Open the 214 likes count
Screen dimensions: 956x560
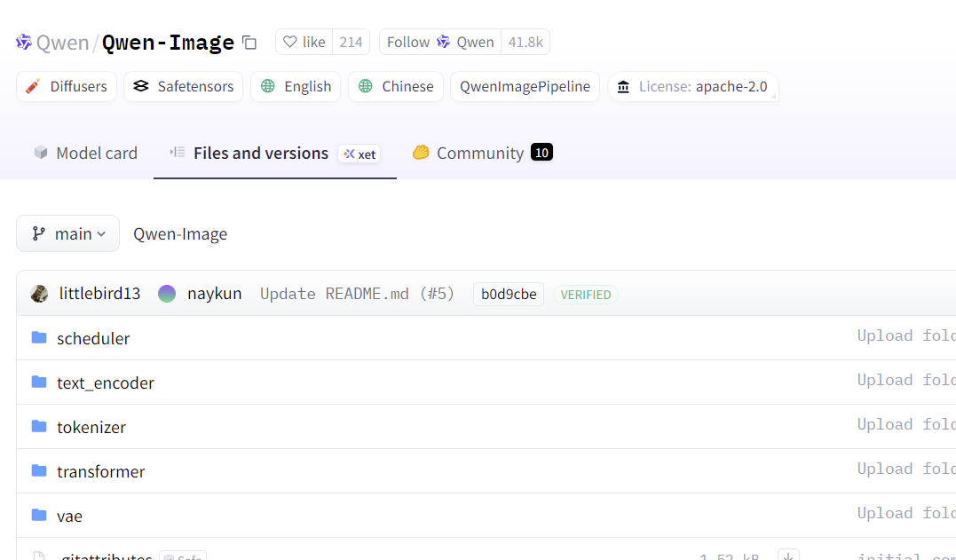352,42
